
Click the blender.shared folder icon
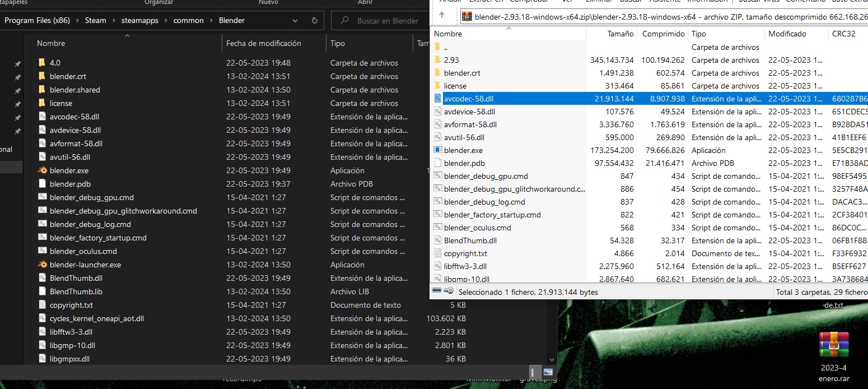tap(42, 90)
